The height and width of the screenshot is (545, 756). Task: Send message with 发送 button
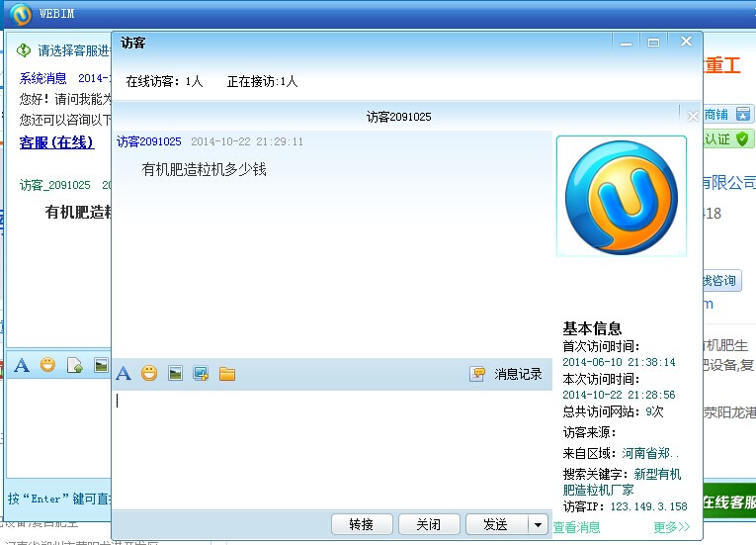(496, 524)
